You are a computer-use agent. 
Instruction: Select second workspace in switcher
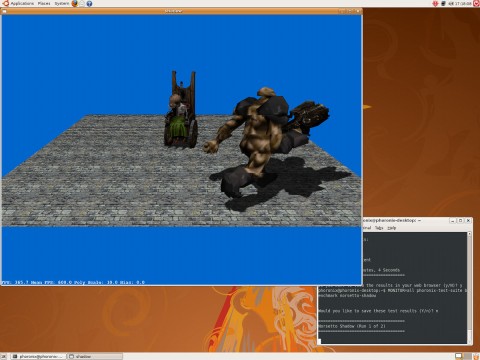tap(467, 356)
